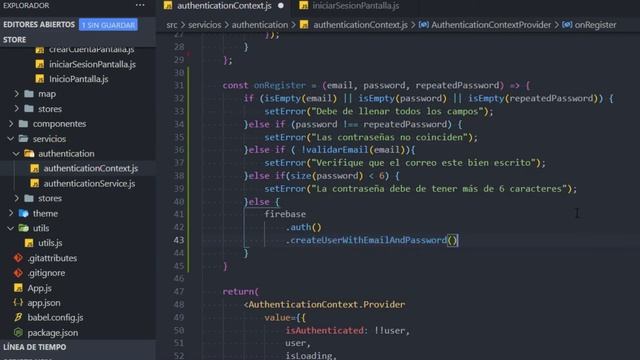Open utils.js file
Image resolution: width=640 pixels, height=360 pixels.
coord(50,243)
